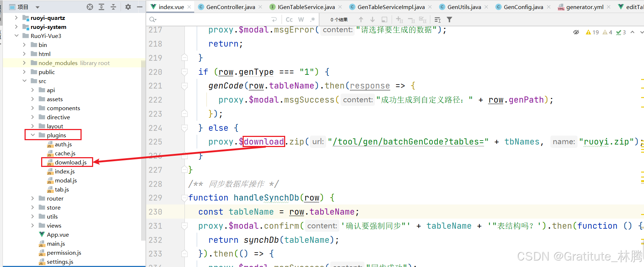The image size is (644, 267).
Task: Focus the find-in-file search field
Action: click(x=213, y=20)
